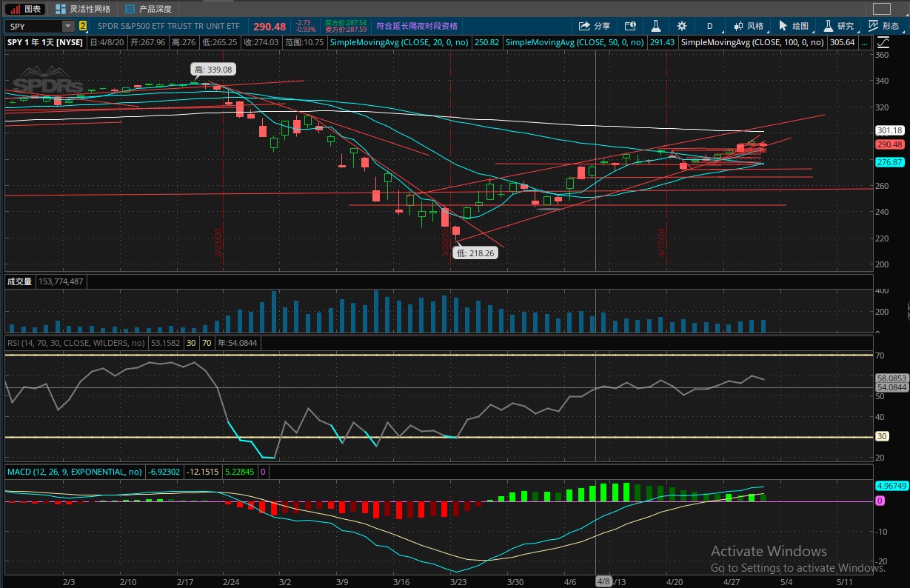This screenshot has width=910, height=588.
Task: Click the 产品深度 depth icon
Action: pos(130,9)
